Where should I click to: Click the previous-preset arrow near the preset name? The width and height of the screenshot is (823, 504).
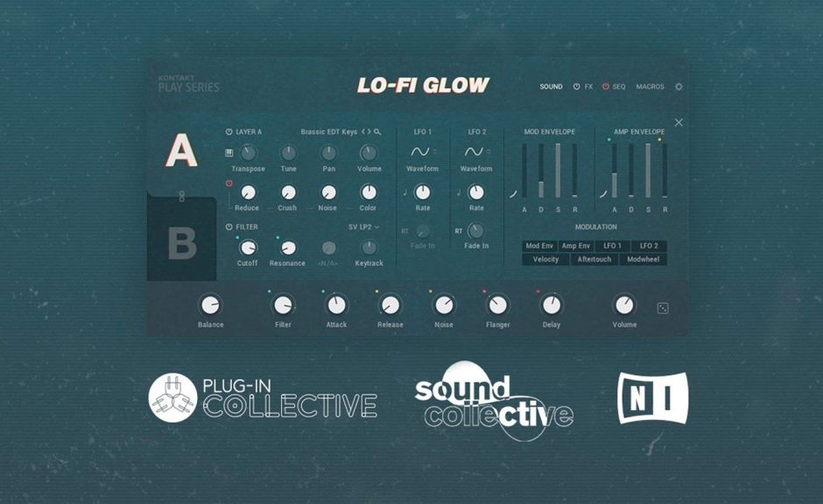click(362, 132)
